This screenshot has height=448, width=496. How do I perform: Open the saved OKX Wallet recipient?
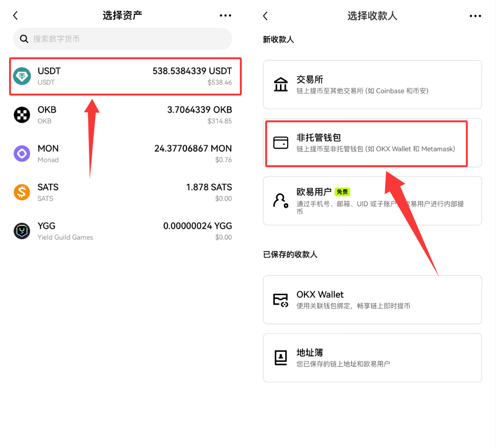pos(372,300)
